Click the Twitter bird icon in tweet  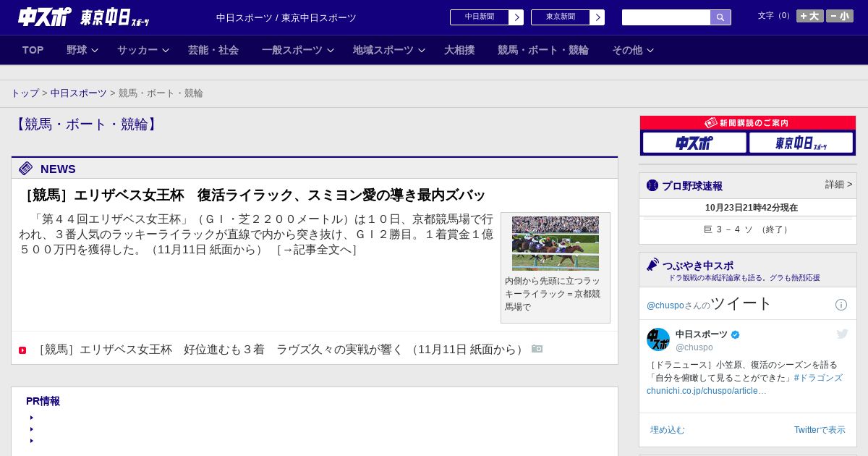pos(842,334)
